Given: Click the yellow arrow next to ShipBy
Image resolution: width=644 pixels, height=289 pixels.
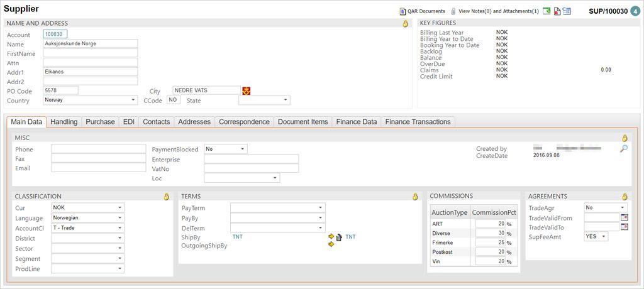Looking at the screenshot, I should pos(331,237).
